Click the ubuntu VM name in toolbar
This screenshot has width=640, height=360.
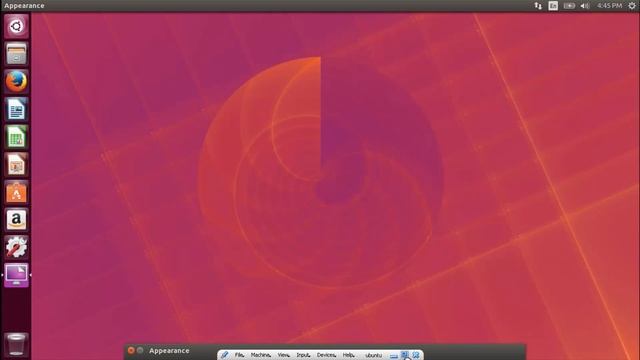[x=373, y=356]
